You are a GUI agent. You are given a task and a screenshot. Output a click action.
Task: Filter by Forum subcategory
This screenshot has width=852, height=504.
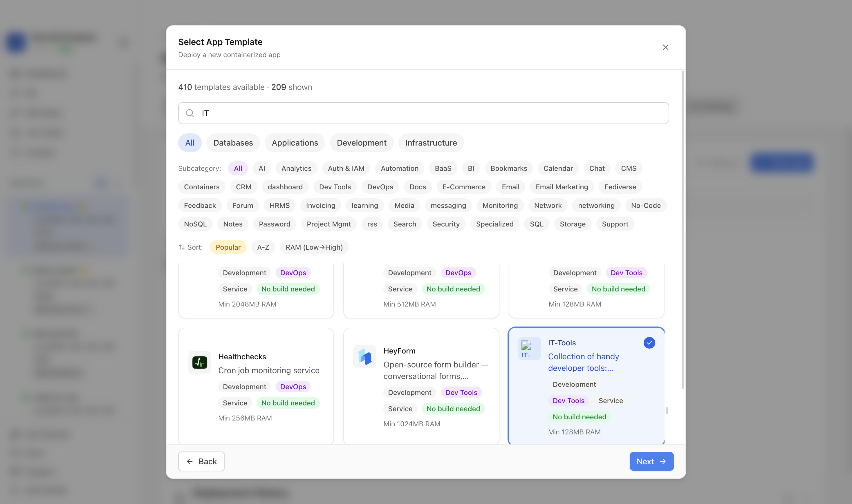tap(243, 206)
